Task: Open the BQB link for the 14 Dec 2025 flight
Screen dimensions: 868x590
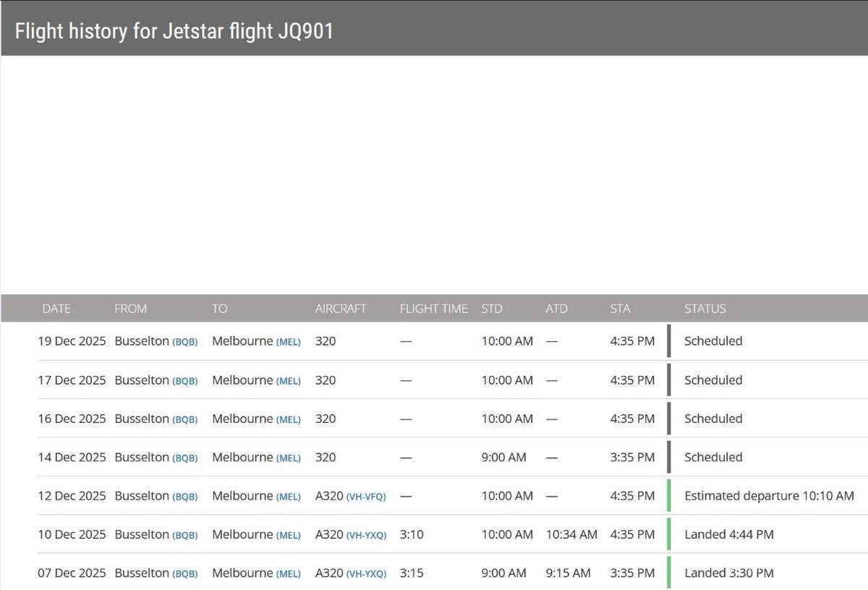Action: pyautogui.click(x=185, y=458)
